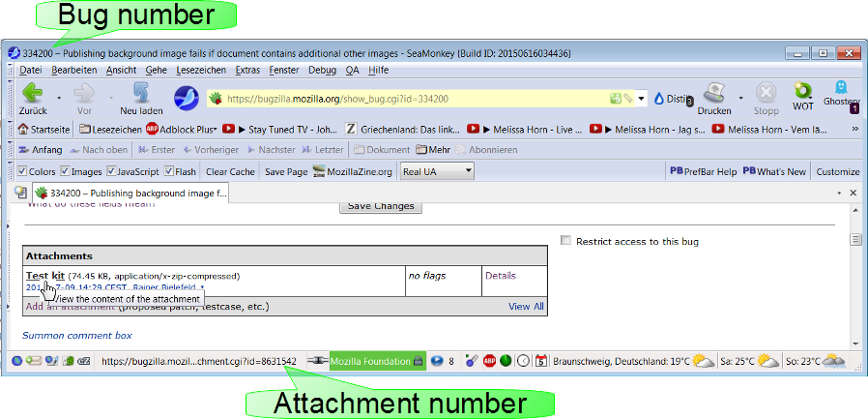Screen dimensions: 868x419
Task: Open the Test kit attachment
Action: coord(44,276)
